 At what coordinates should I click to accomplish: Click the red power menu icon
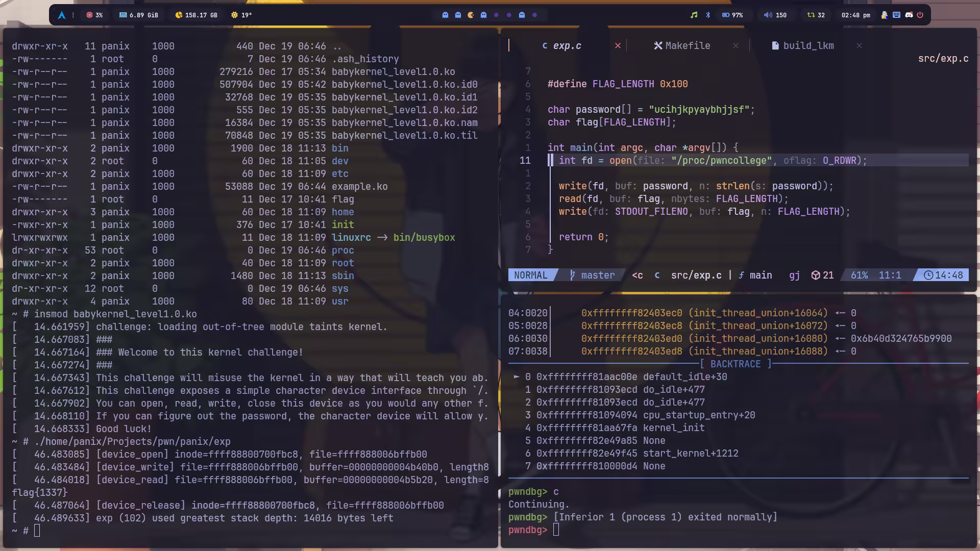tap(920, 15)
